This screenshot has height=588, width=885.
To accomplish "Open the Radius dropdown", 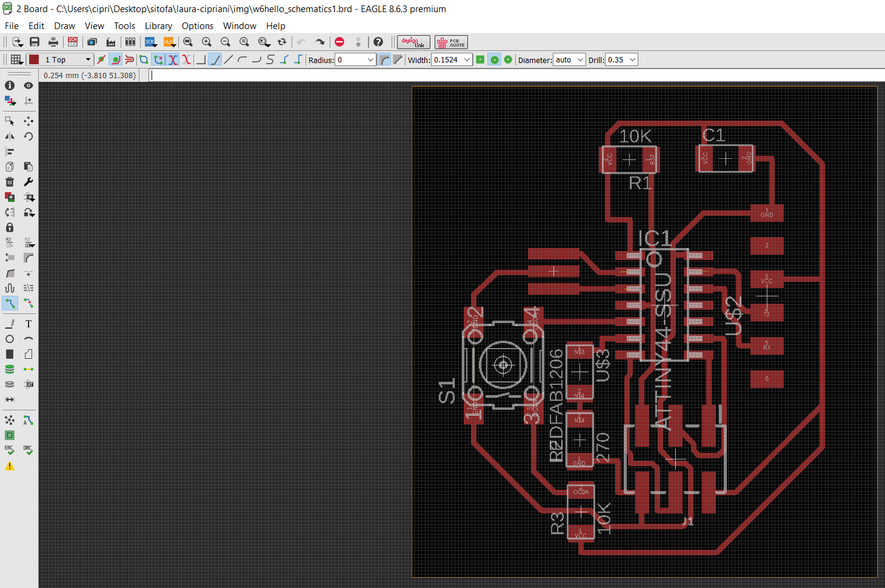I will tap(356, 59).
